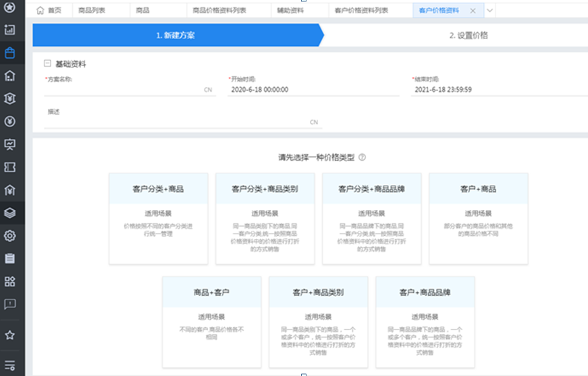Open the clipboard icon in sidebar
This screenshot has width=588, height=376.
[x=10, y=259]
